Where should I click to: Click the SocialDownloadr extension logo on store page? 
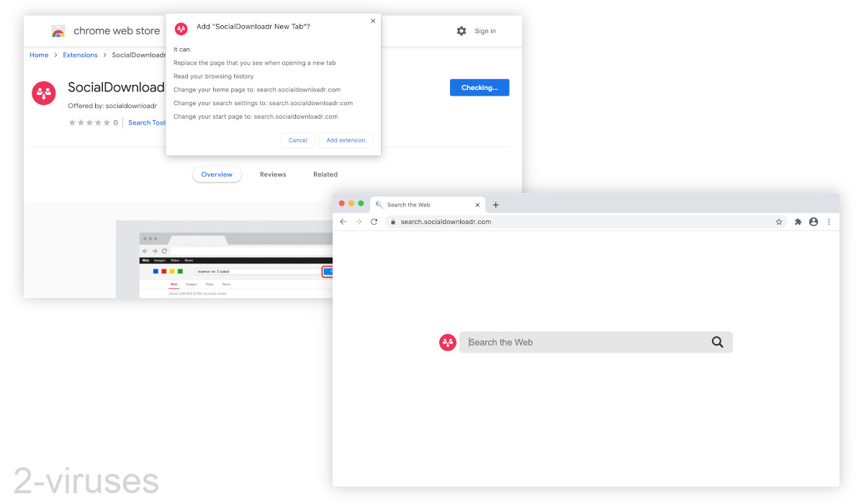coord(44,93)
